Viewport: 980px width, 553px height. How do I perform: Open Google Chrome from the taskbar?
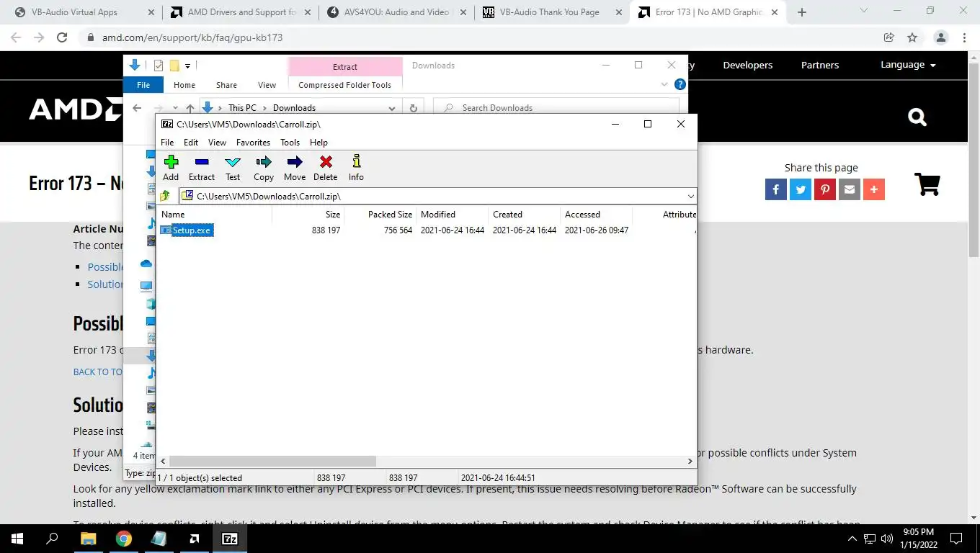(x=124, y=539)
